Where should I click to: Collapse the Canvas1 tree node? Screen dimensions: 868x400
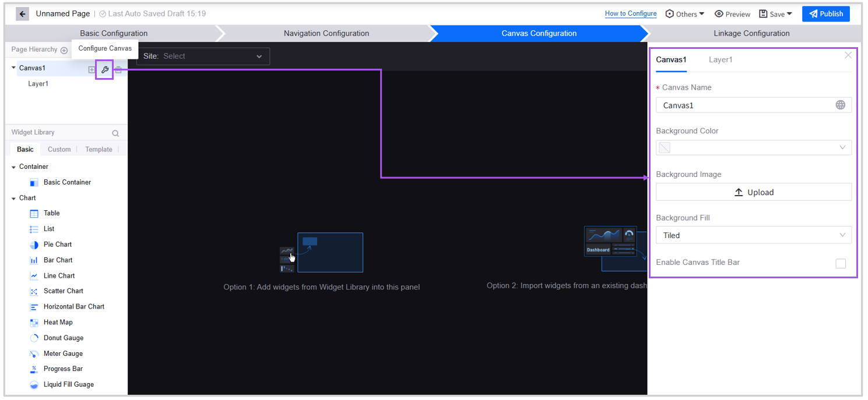14,68
